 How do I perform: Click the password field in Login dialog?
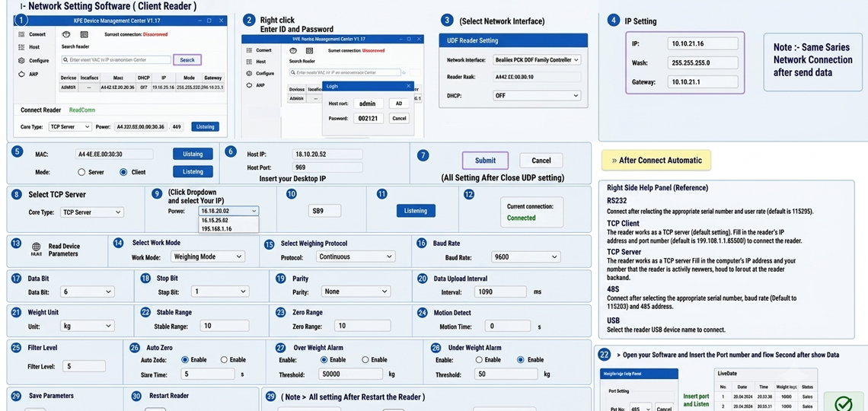click(x=369, y=119)
